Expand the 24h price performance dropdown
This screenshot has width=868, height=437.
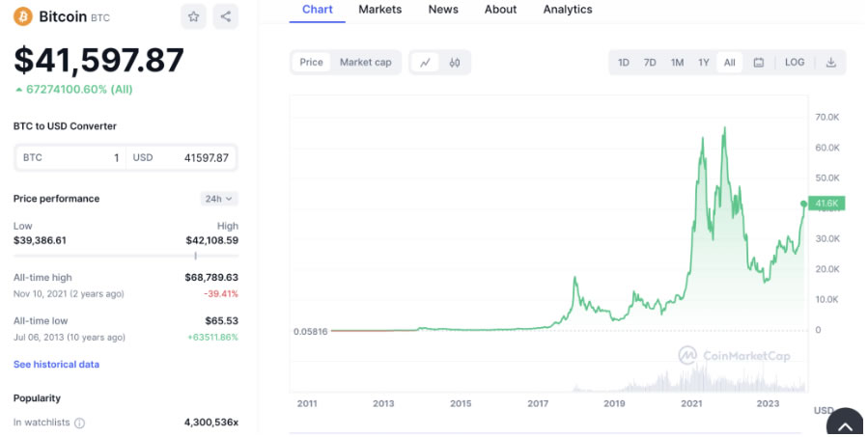click(x=219, y=199)
